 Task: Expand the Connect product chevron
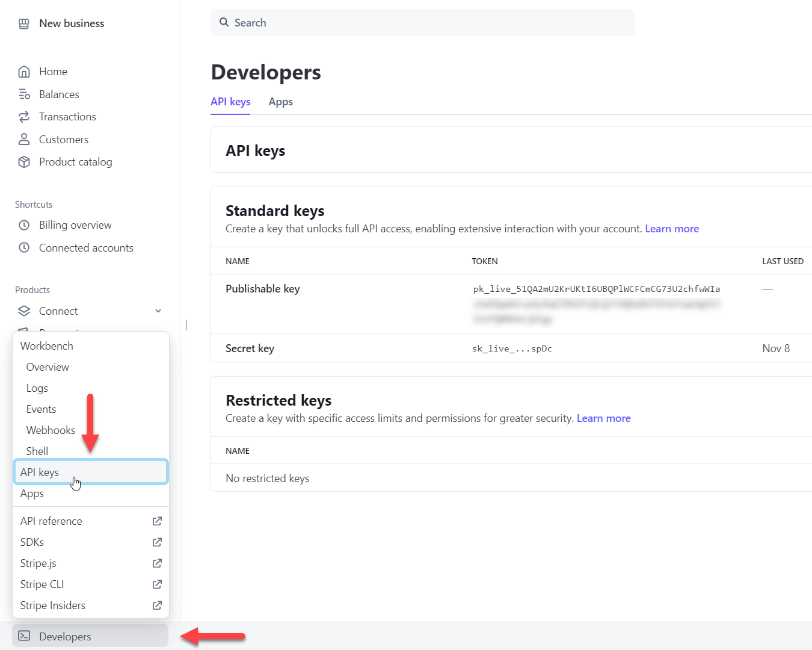(158, 311)
